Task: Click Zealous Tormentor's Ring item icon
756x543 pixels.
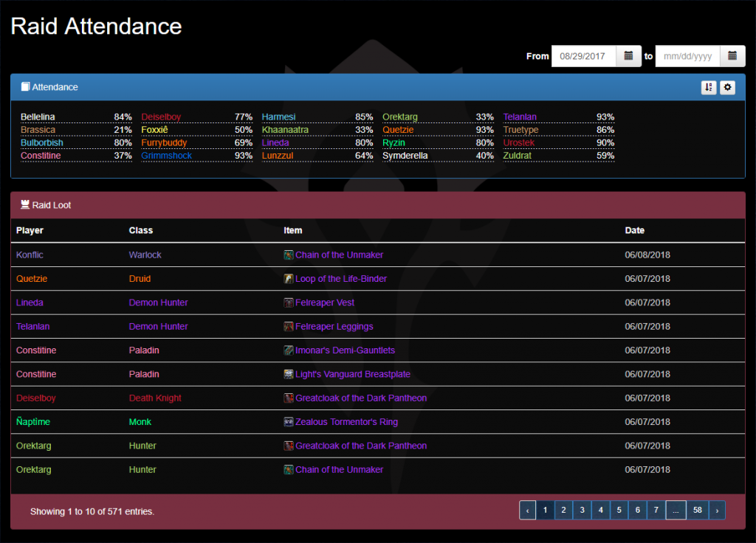Action: click(x=286, y=421)
